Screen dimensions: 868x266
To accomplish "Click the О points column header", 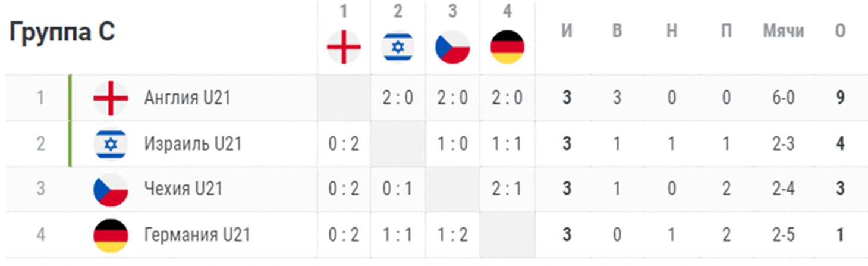I will (840, 31).
